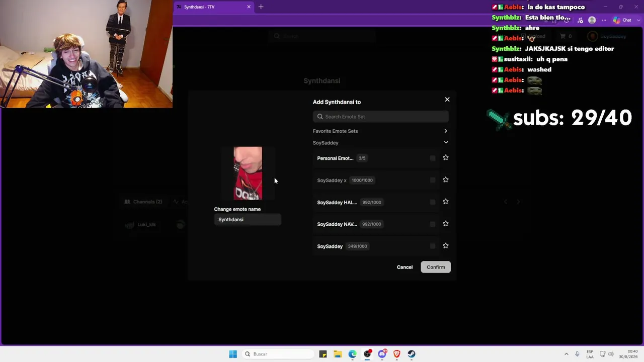The width and height of the screenshot is (644, 362).
Task: Click the browser media control music icon
Action: point(580,20)
